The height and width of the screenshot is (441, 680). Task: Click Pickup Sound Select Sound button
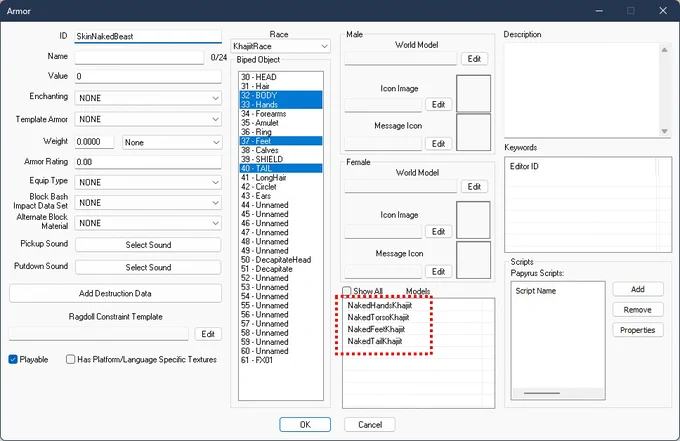[148, 245]
